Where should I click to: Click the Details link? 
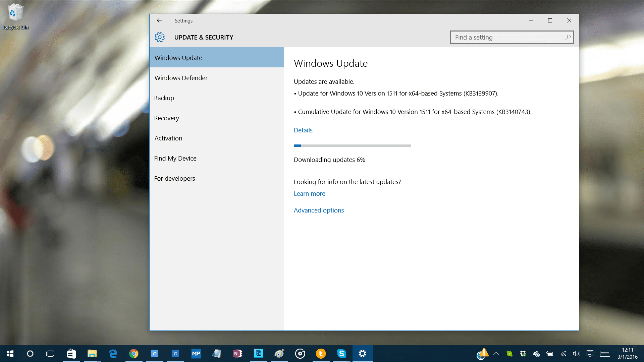click(x=303, y=130)
